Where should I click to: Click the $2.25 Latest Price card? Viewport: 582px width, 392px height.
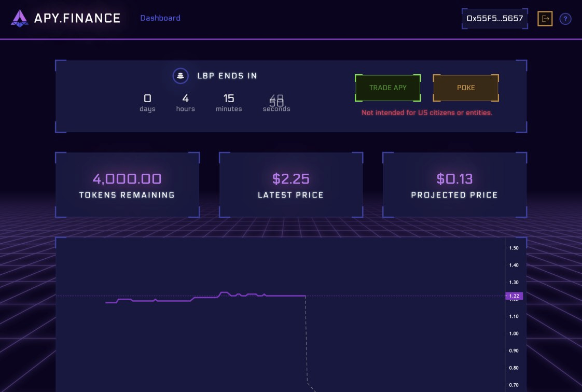[291, 185]
